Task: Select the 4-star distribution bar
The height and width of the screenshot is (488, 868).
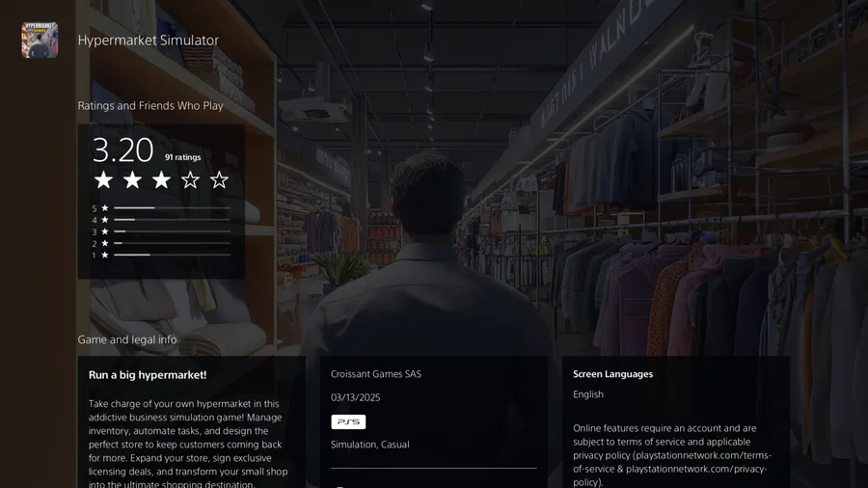Action: tap(173, 220)
